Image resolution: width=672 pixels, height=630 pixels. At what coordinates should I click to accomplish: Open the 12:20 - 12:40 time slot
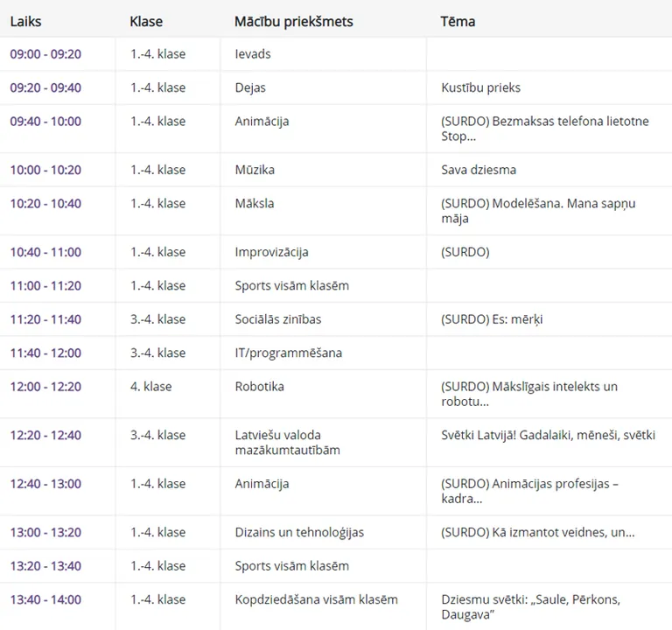point(45,435)
